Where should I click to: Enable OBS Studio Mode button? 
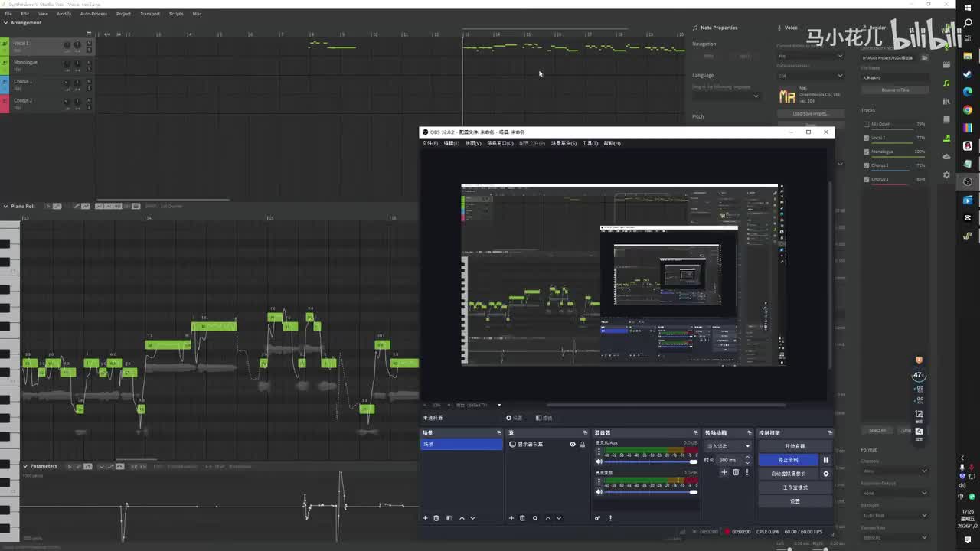pos(795,487)
